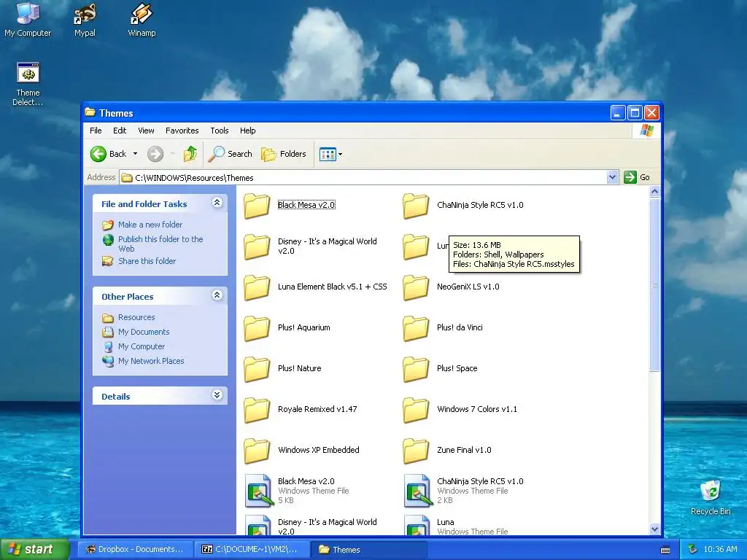This screenshot has width=747, height=560.
Task: Open Search from the toolbar
Action: click(230, 154)
